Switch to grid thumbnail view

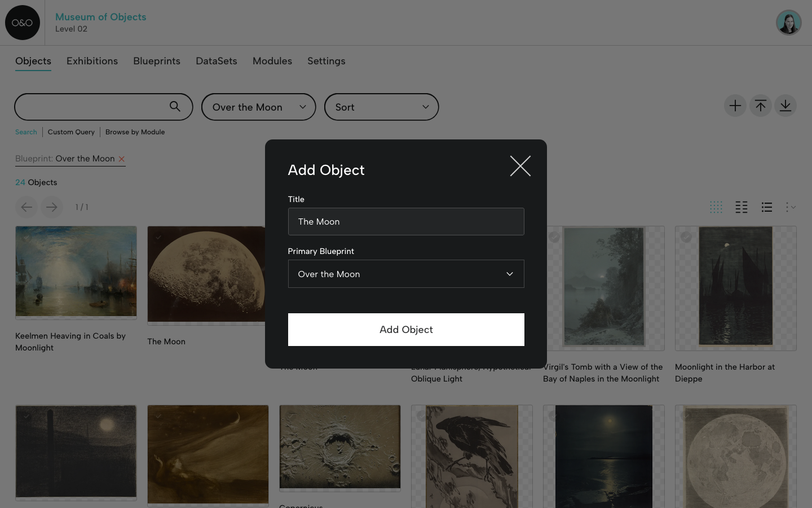pos(716,207)
